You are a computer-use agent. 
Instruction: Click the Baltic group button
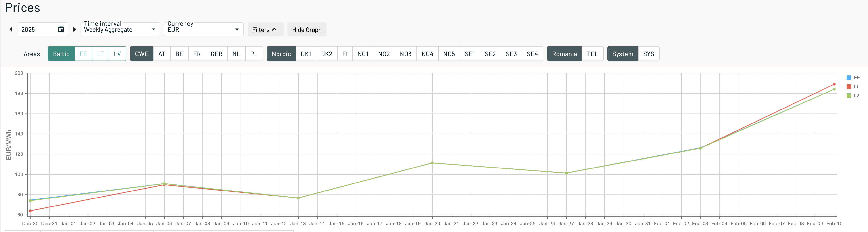(x=61, y=54)
